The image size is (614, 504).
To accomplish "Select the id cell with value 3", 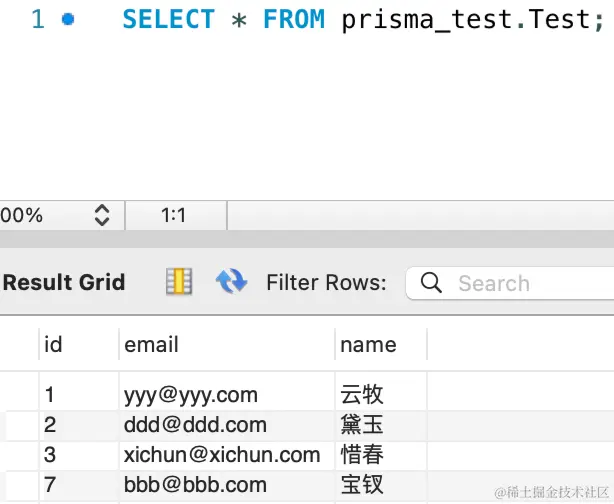I will (x=79, y=455).
